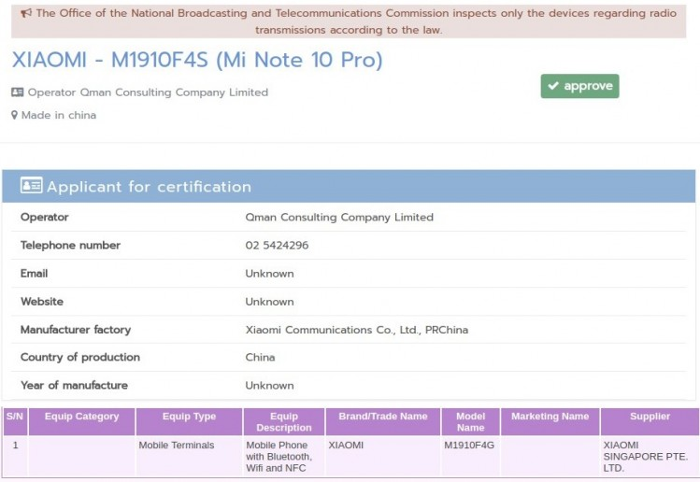Viewport: 700px width, 482px height.
Task: Click the 'Made in china' text
Action: pos(58,115)
